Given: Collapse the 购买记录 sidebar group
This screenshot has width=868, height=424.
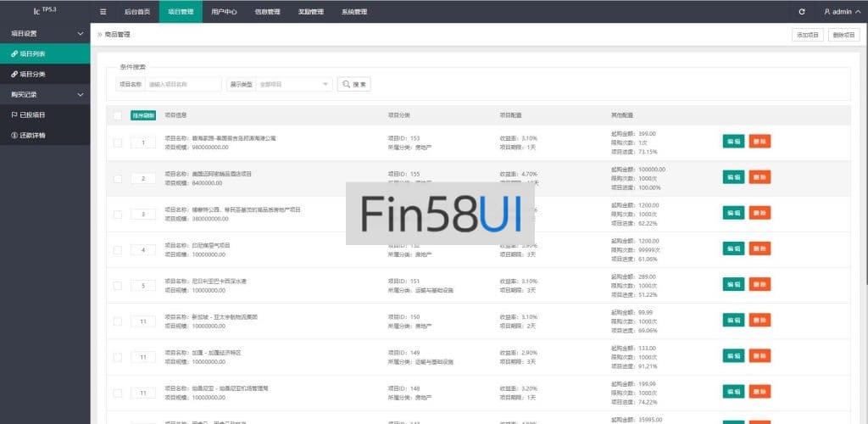Looking at the screenshot, I should (81, 94).
